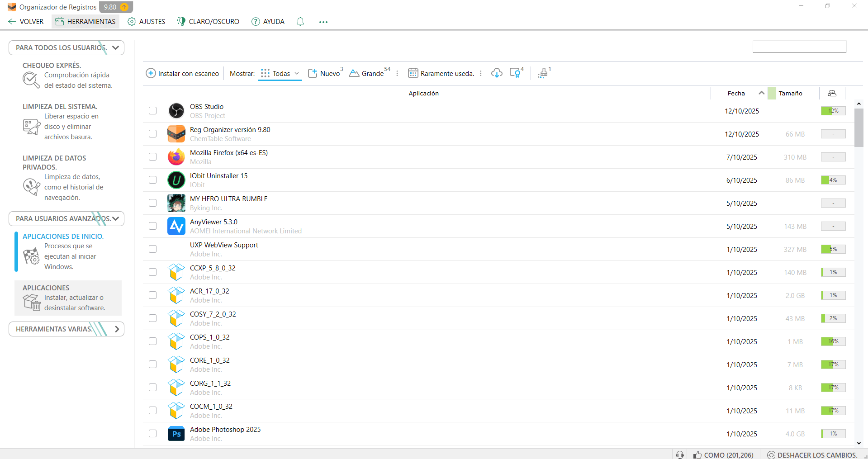Open the Ayuda menu
The height and width of the screenshot is (459, 868).
pos(268,21)
